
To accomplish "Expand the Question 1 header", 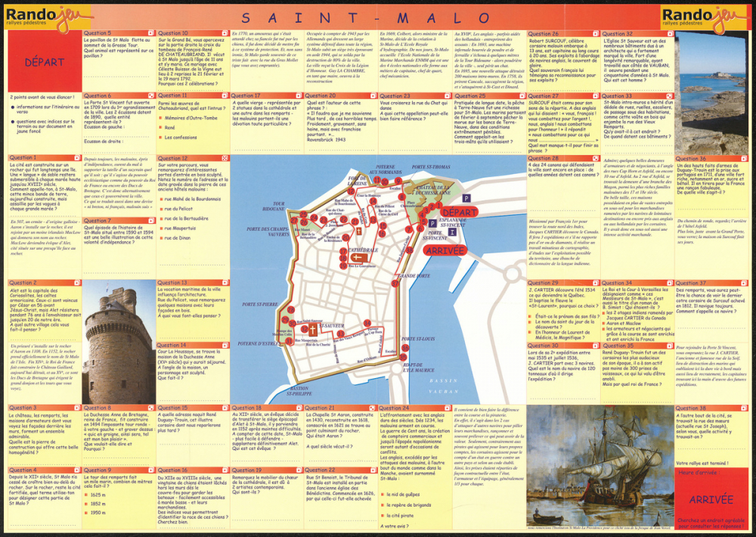I will click(42, 158).
